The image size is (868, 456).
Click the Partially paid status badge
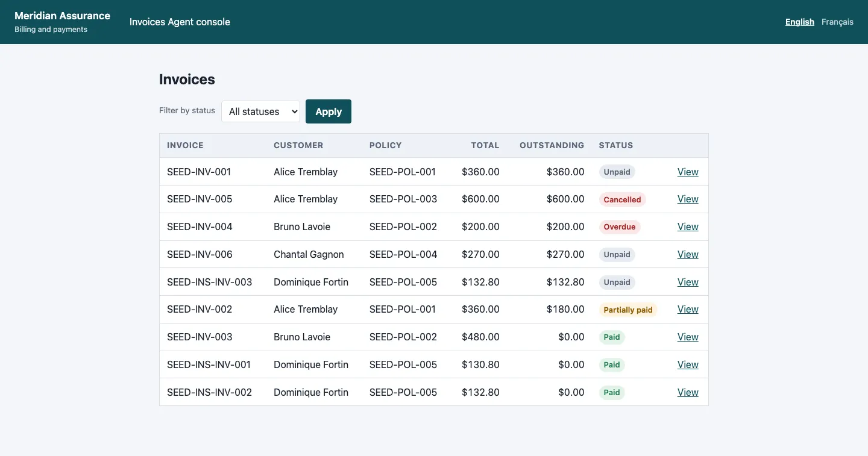628,310
